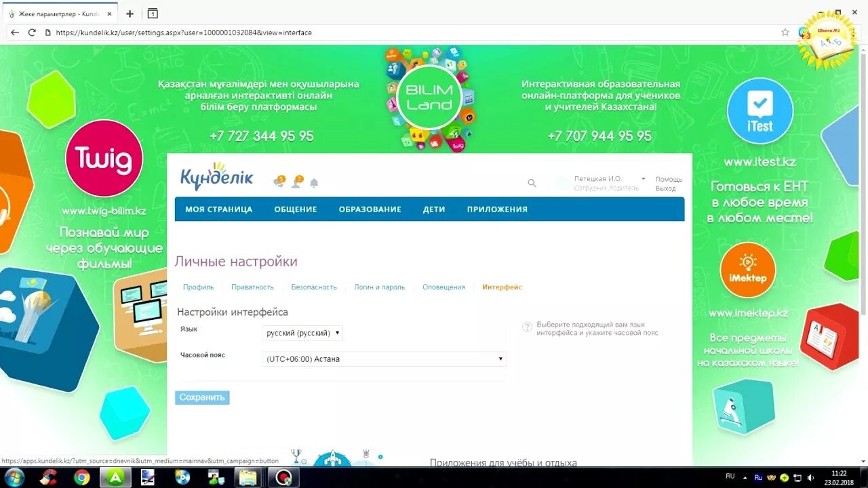Click the Личные настройки heading
The height and width of the screenshot is (488, 868).
[236, 262]
